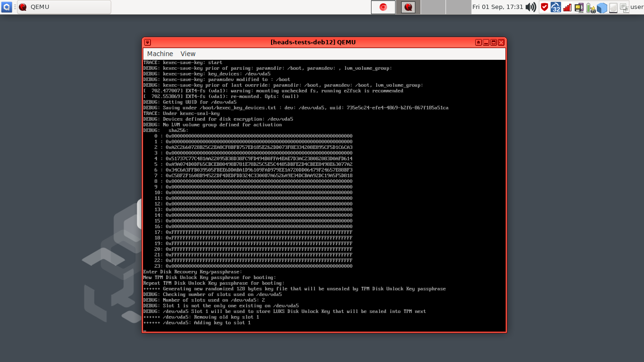Viewport: 644px width, 362px height.
Task: Open the Machine menu
Action: (x=160, y=54)
